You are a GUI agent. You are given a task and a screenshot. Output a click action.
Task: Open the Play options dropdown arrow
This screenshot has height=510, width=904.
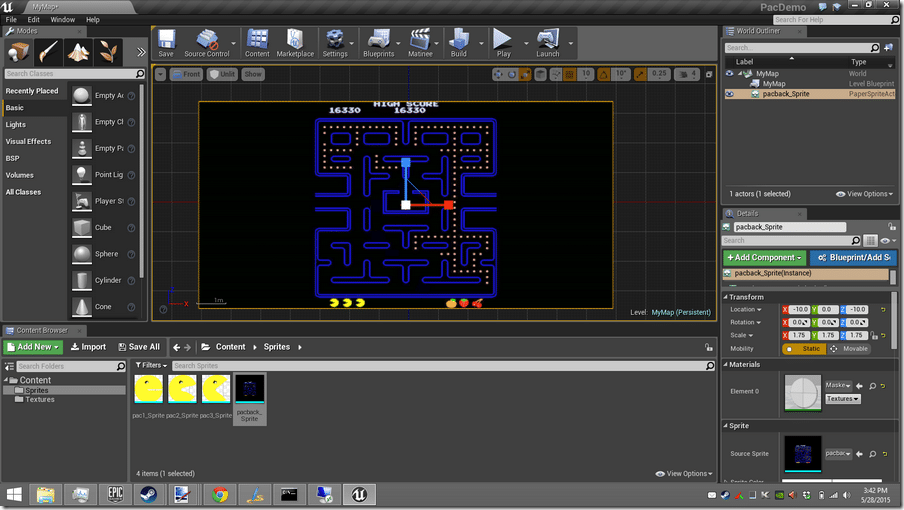[x=526, y=43]
